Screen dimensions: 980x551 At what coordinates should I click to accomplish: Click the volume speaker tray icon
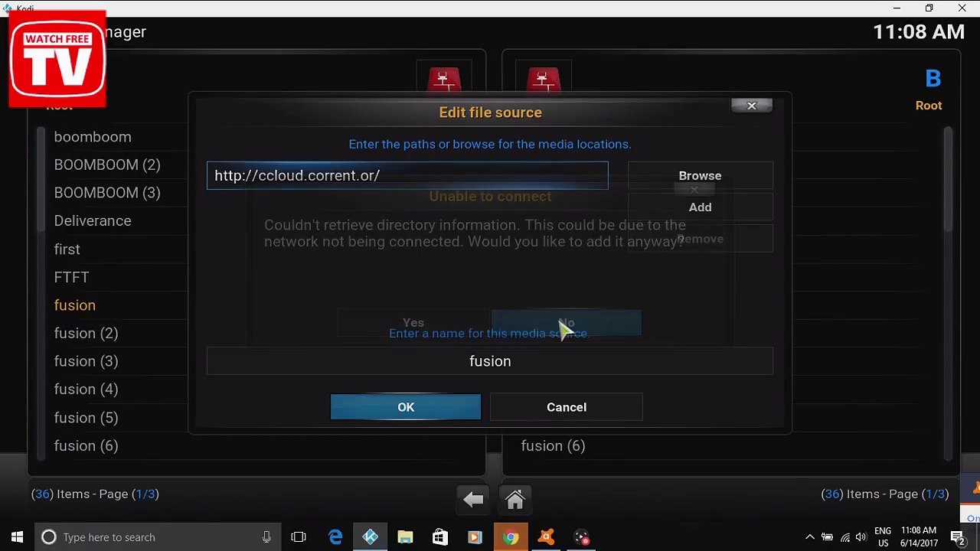(x=861, y=537)
